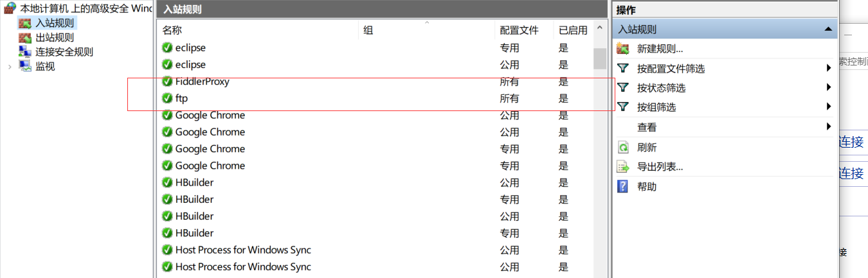
Task: Choose 新建规则... in the actions pane
Action: point(660,49)
